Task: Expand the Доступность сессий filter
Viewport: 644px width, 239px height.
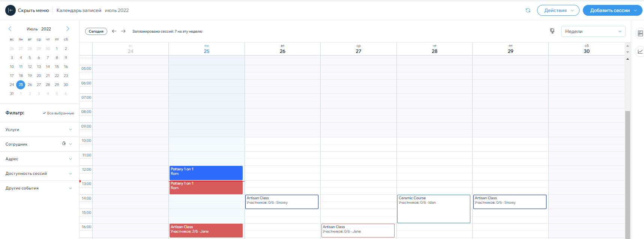Action: coord(70,173)
